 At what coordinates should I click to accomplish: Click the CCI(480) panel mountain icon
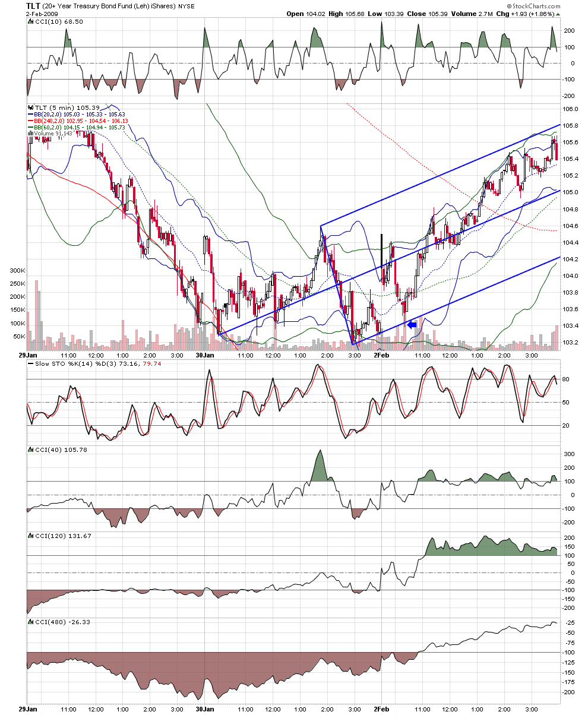[x=30, y=622]
